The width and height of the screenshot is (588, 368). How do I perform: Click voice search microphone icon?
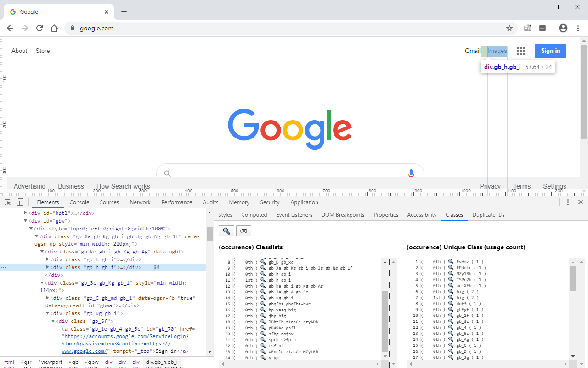(411, 173)
